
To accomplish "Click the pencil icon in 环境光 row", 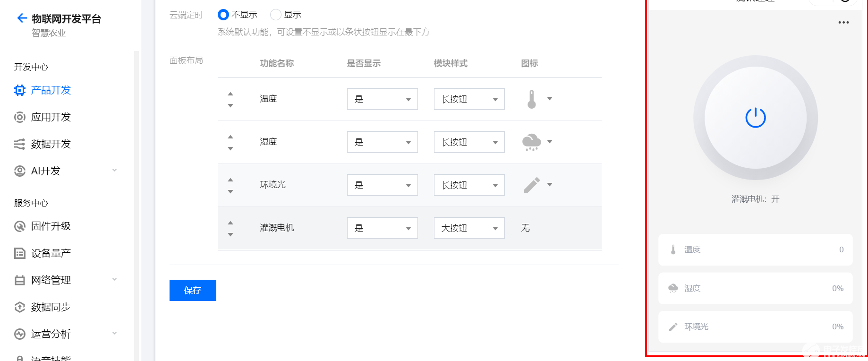I will (x=531, y=185).
